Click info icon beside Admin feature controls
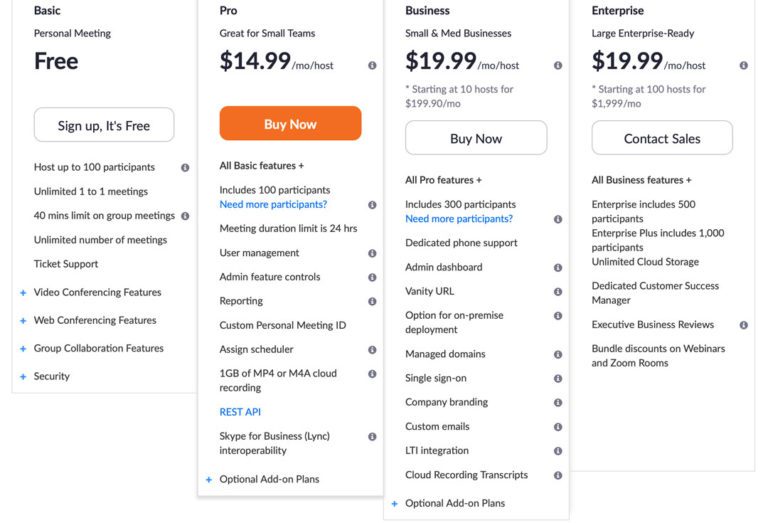The width and height of the screenshot is (768, 523). [372, 277]
